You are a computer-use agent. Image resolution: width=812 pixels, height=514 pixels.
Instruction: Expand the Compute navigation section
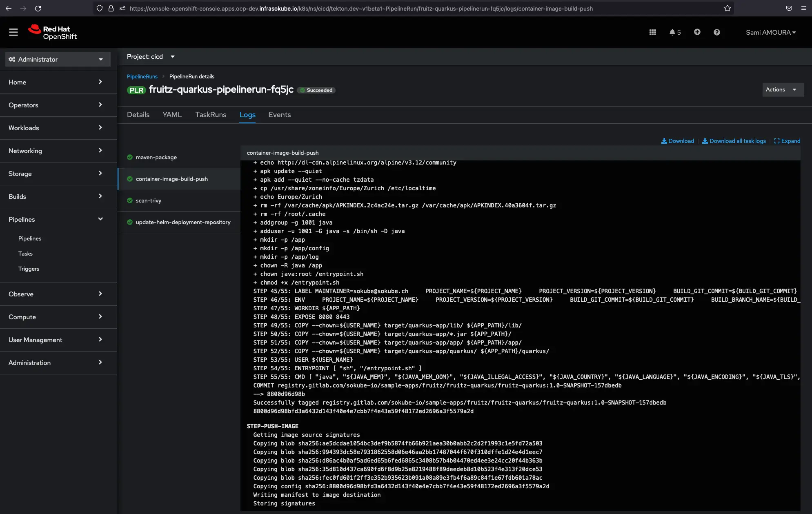point(58,317)
